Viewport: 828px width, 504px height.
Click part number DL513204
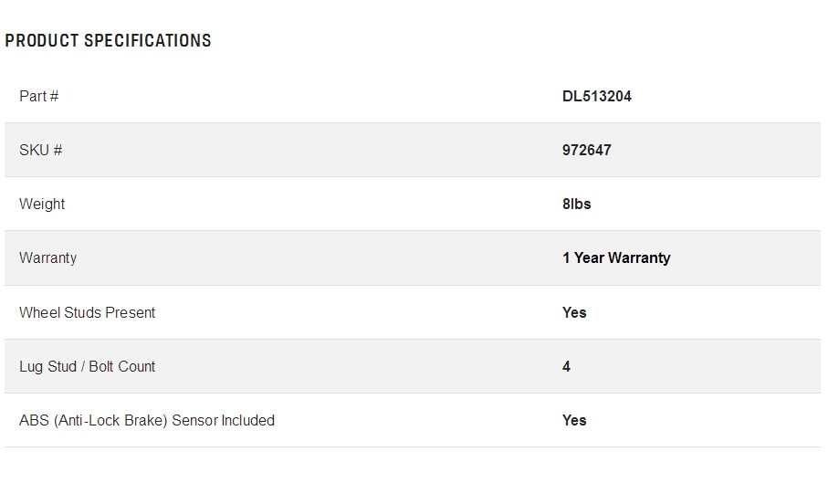(x=597, y=96)
